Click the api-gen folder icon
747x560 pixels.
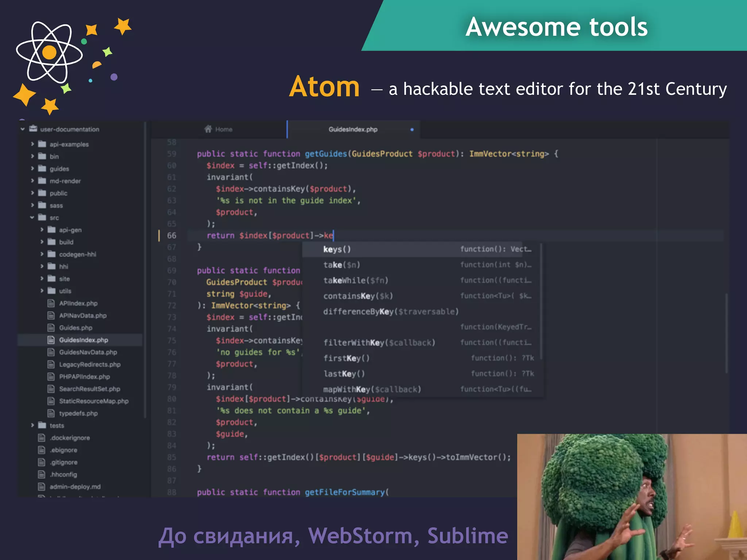pyautogui.click(x=51, y=230)
